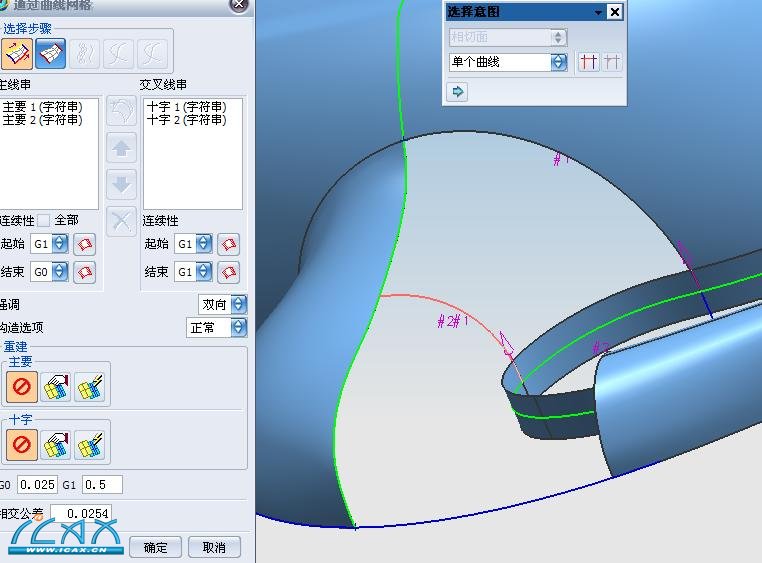Click the 取消 button
The height and width of the screenshot is (563, 762).
[214, 547]
